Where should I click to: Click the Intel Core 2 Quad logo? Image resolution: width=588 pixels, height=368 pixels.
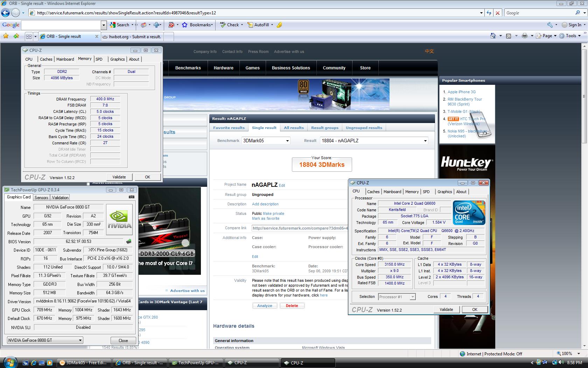[x=469, y=213]
